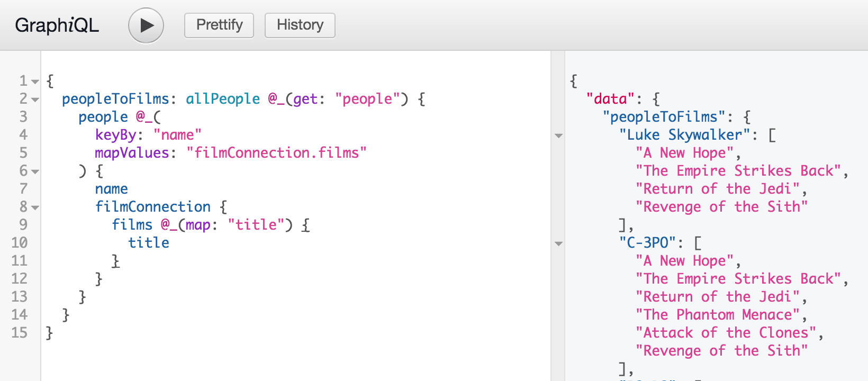
Task: Fold the "Luke Skywalker" array in results
Action: [x=558, y=135]
